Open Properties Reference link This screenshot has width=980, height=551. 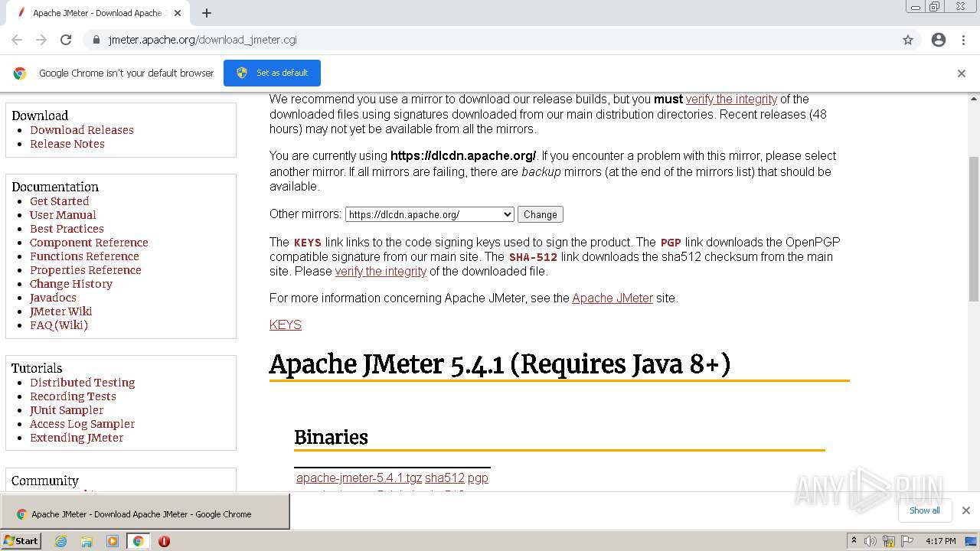pyautogui.click(x=86, y=270)
